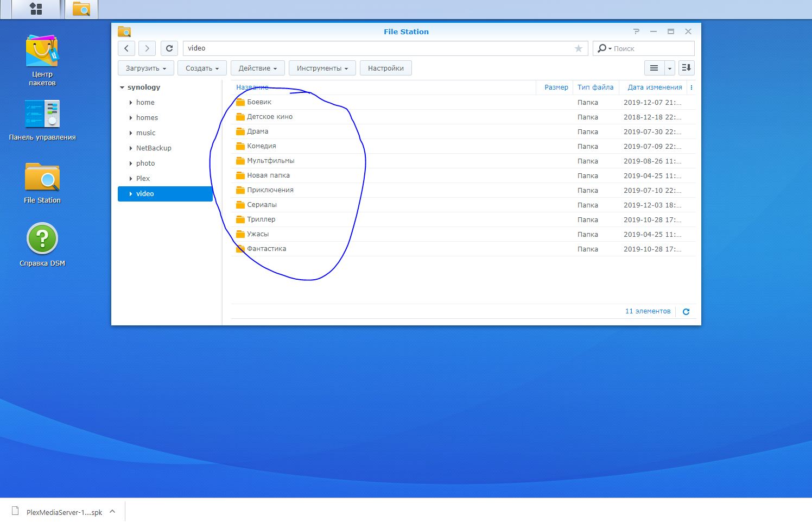Viewport: 812px width, 522px height.
Task: Expand the NetBackup folder tree arrow
Action: 131,148
